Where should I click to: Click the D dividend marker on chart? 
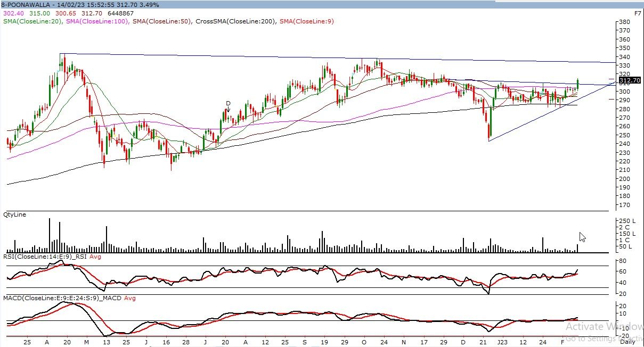point(228,103)
